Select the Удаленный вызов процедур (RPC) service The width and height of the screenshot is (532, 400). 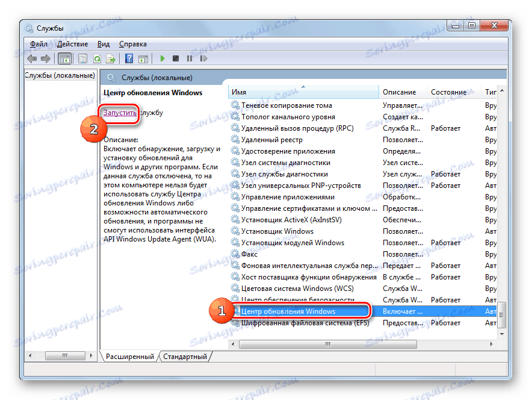coord(363,128)
